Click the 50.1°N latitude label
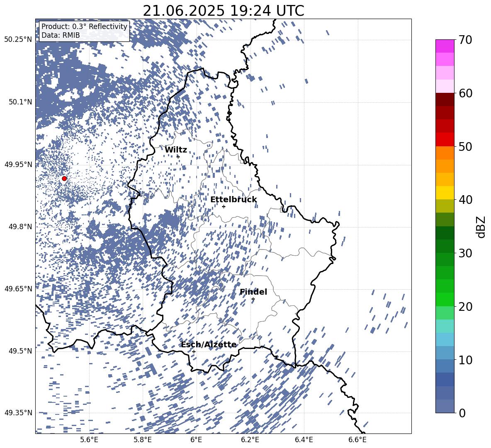Viewport: 491px width, 448px height. 20,102
